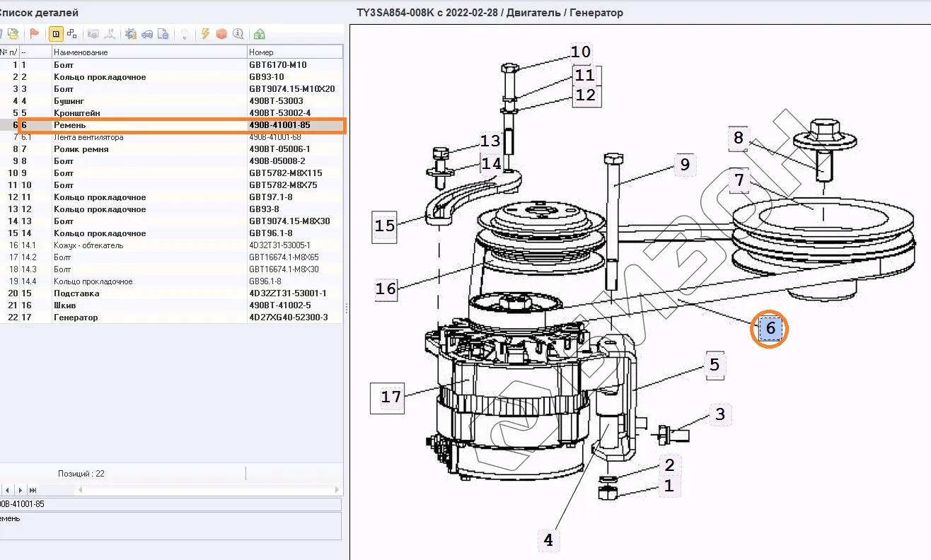931x560 pixels.
Task: Click the blue car vehicle icon
Action: tap(147, 34)
